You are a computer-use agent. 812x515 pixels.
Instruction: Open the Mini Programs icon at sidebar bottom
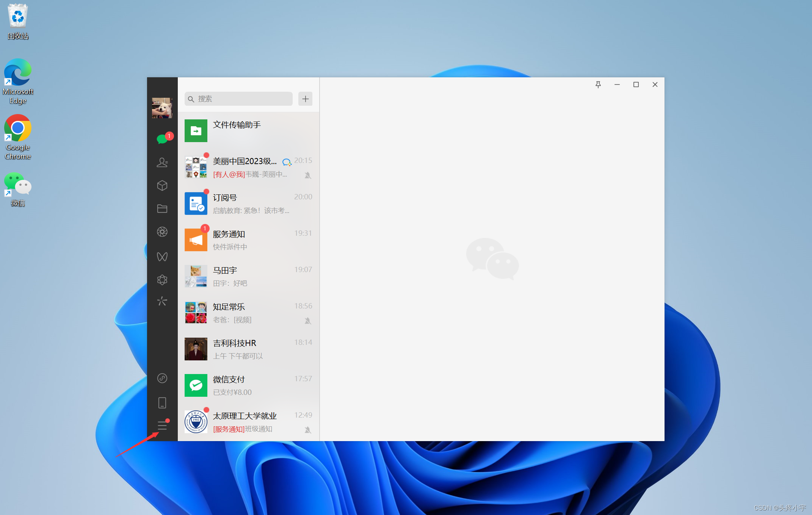coord(162,378)
